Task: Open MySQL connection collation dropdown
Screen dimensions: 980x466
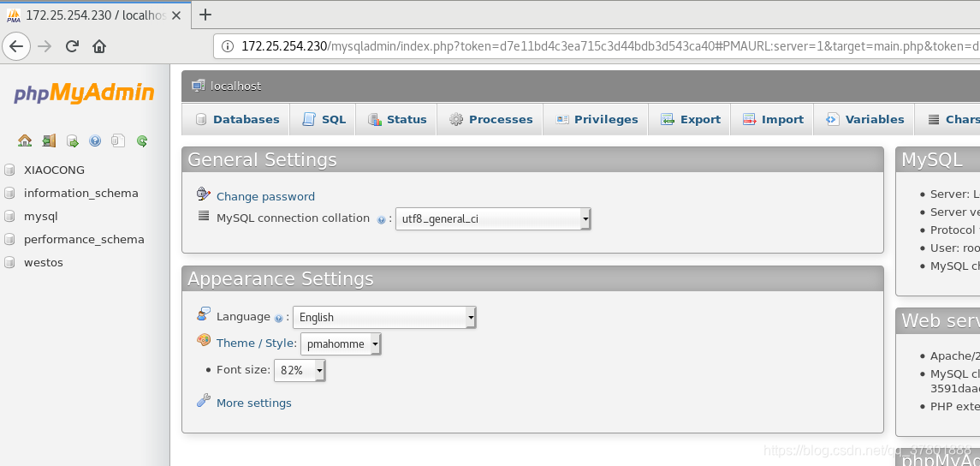Action: 493,219
